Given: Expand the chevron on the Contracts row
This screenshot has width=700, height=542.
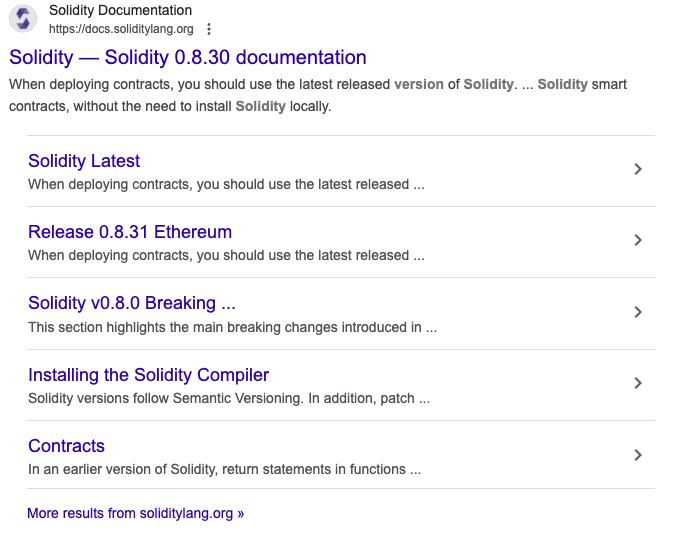Looking at the screenshot, I should coord(638,455).
